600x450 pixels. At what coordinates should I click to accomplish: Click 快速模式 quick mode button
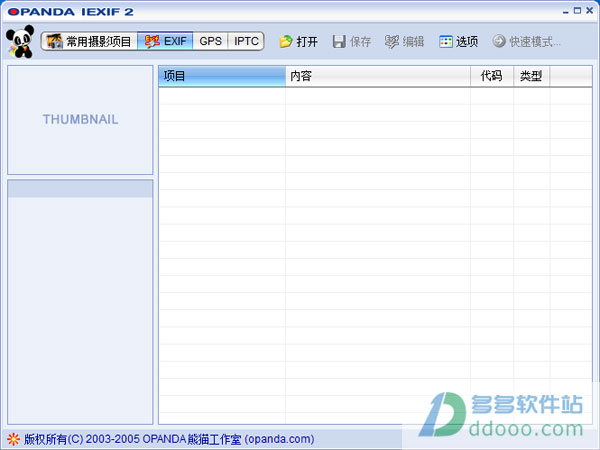click(x=527, y=41)
